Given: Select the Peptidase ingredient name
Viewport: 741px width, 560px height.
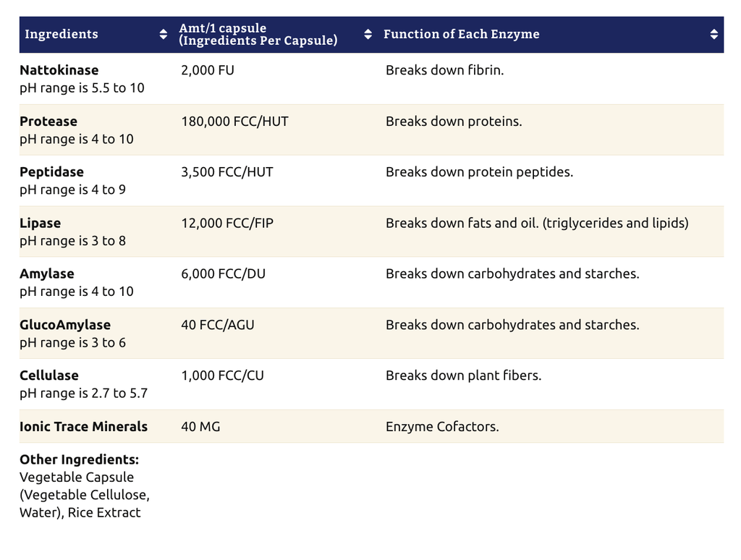Looking at the screenshot, I should coord(51,172).
